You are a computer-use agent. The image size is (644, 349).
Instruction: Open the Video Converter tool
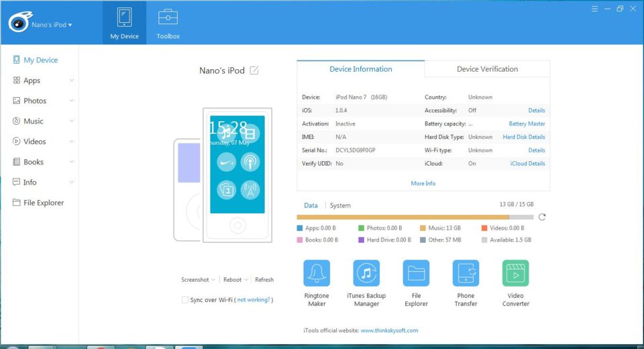[515, 273]
